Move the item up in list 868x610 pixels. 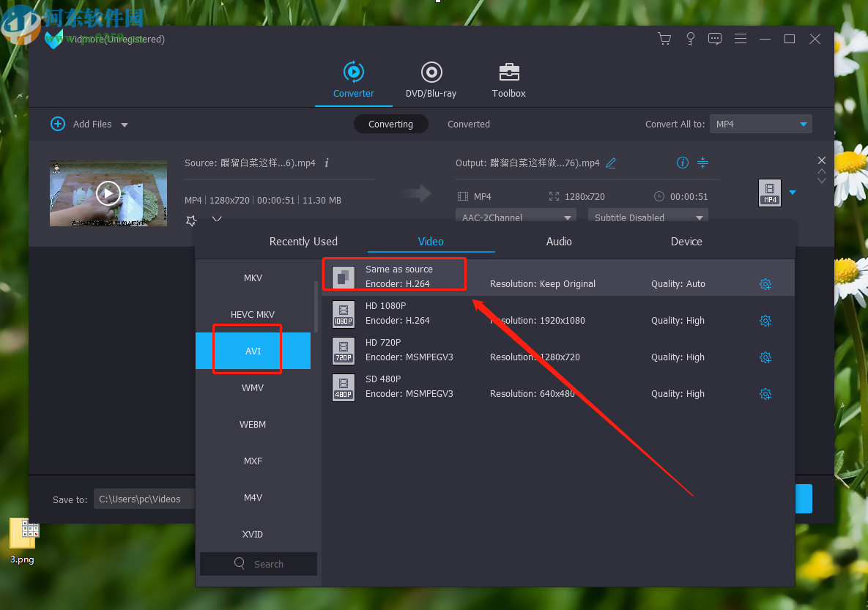(822, 171)
